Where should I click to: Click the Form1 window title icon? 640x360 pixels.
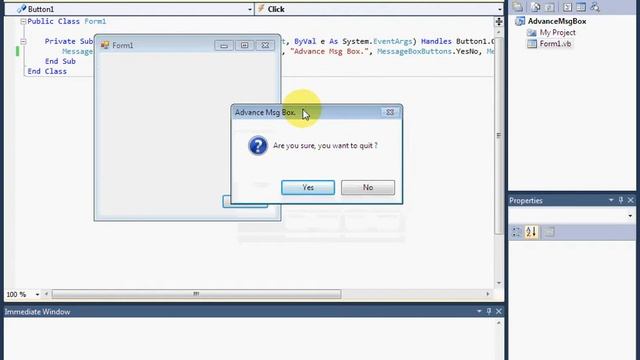point(105,45)
